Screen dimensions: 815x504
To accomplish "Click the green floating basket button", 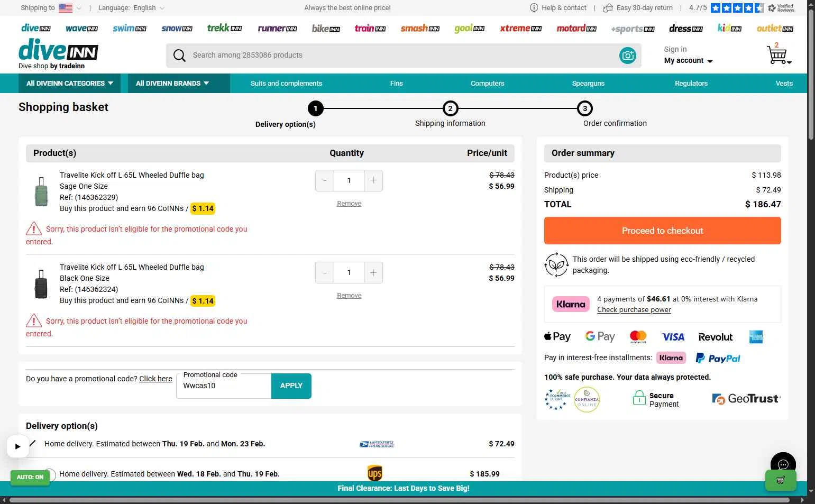I will 781,480.
